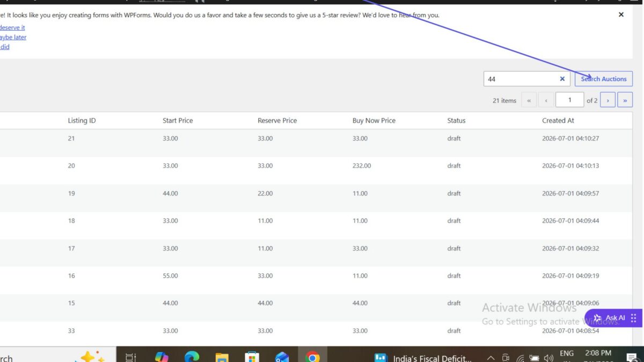Go to the first page
Screen dimensions: 644x362
529,100
